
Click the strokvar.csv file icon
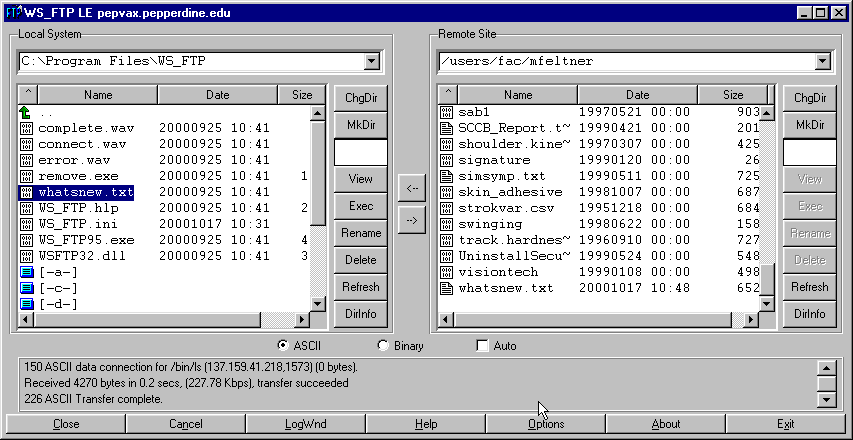(x=446, y=208)
